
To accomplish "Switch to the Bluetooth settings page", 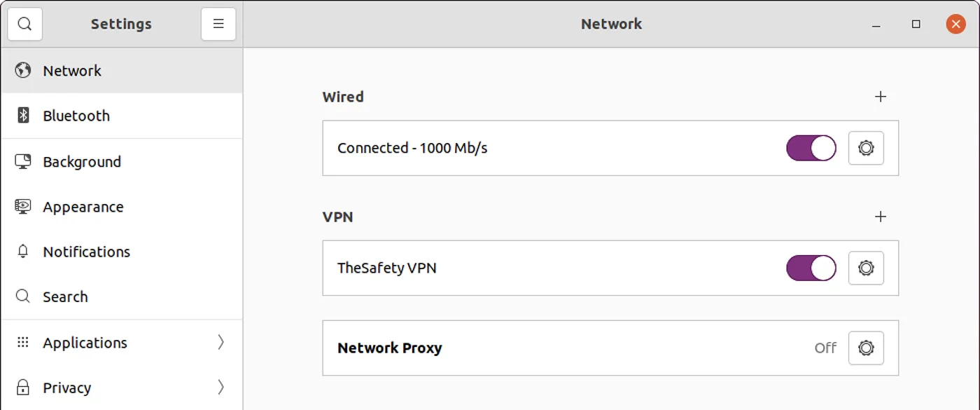I will (76, 115).
